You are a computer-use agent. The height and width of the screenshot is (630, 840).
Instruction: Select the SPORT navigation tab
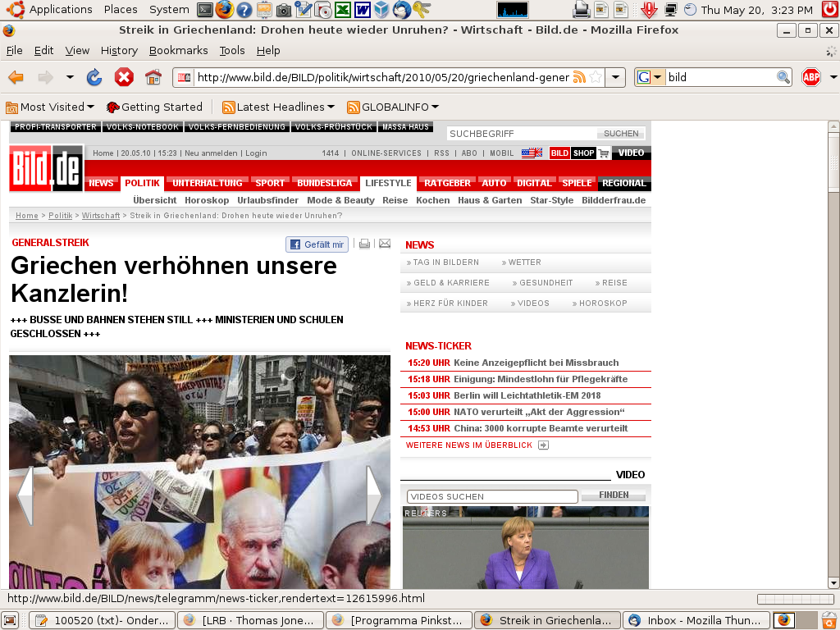click(269, 183)
